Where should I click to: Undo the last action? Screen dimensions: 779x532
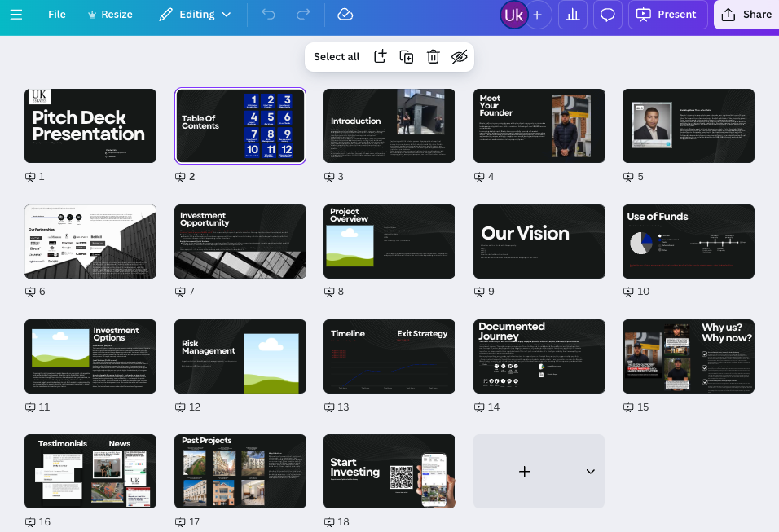click(x=268, y=15)
